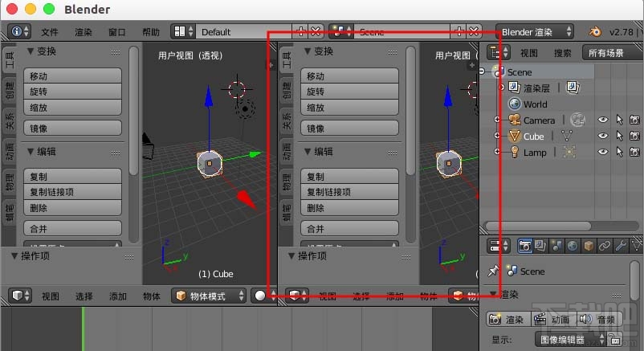The height and width of the screenshot is (351, 644).
Task: Toggle Cube selectability cursor icon
Action: tap(619, 136)
